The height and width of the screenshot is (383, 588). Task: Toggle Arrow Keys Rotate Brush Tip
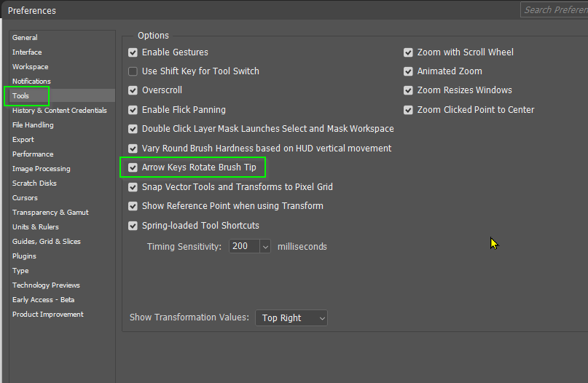(133, 167)
